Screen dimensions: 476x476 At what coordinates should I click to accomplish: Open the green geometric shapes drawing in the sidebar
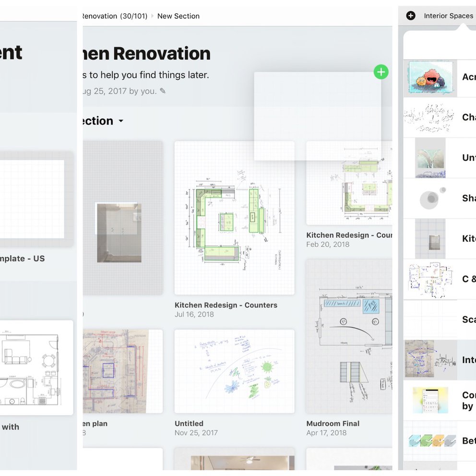coord(430,440)
